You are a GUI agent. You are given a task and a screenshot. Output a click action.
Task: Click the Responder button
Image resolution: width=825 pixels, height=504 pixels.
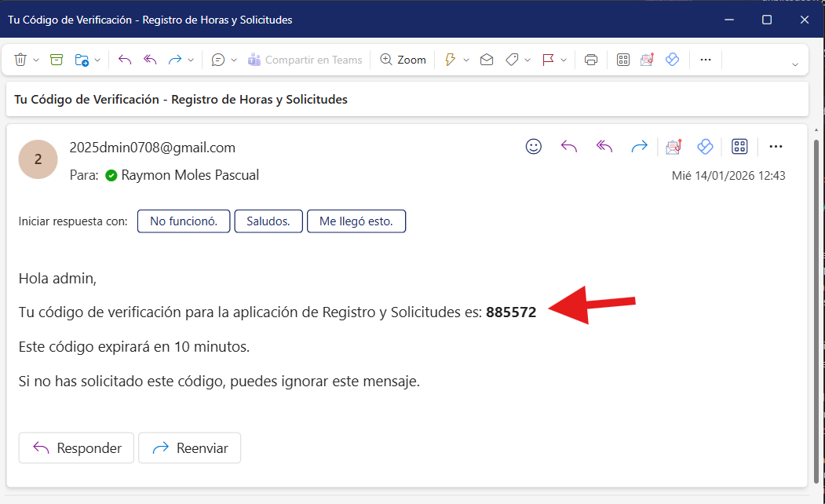tap(76, 447)
